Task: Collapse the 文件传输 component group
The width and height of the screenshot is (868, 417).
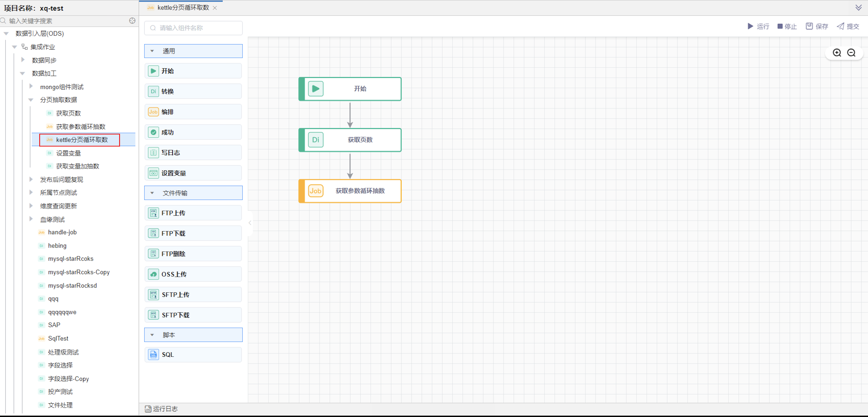Action: [152, 193]
